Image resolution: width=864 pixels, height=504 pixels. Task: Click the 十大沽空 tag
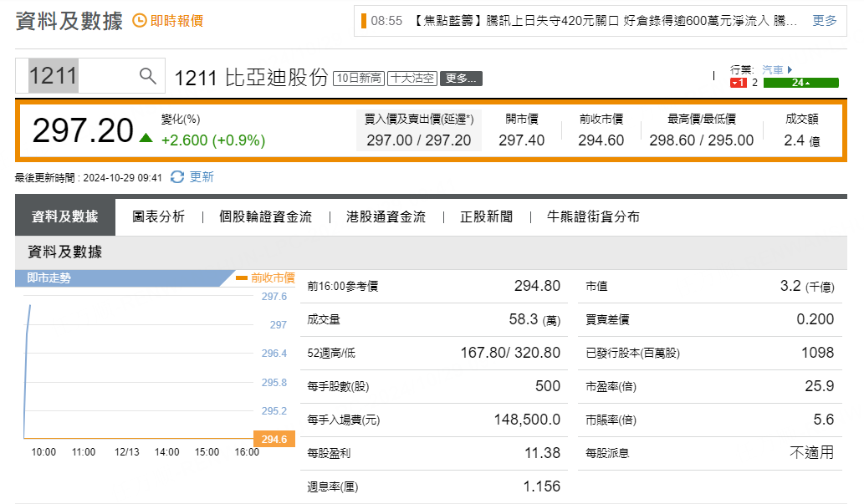coord(412,79)
